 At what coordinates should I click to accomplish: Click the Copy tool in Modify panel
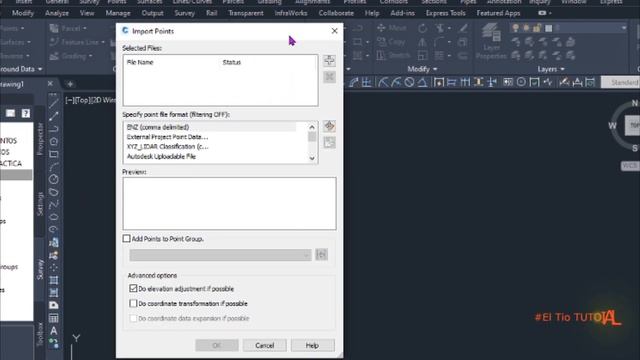[x=391, y=42]
